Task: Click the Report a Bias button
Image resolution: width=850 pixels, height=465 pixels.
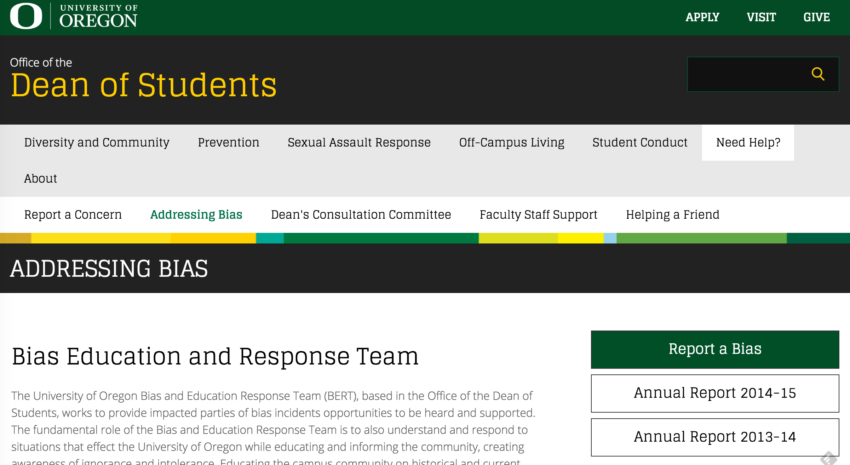Action: 715,350
